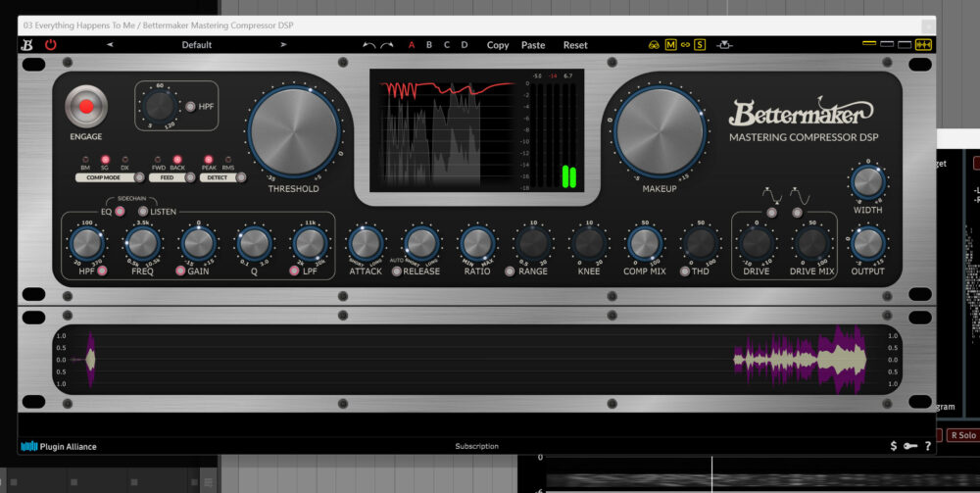The height and width of the screenshot is (493, 980).
Task: Click the sidechain FREQ knob
Action: click(x=142, y=244)
